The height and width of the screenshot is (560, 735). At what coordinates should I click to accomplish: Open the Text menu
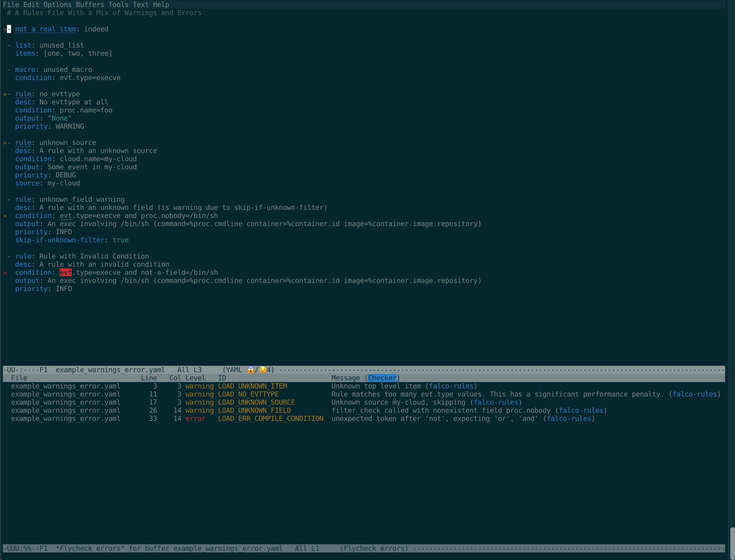coord(141,5)
